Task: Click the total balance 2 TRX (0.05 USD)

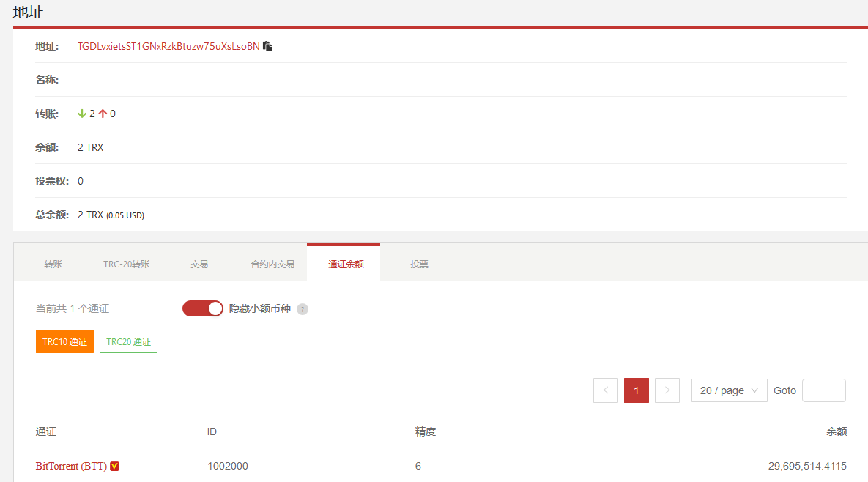Action: click(x=111, y=215)
